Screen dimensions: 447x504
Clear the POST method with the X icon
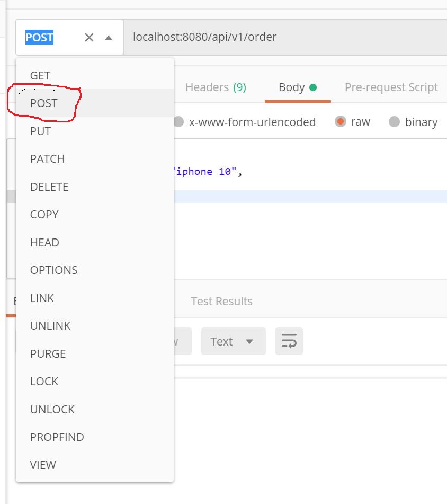88,37
